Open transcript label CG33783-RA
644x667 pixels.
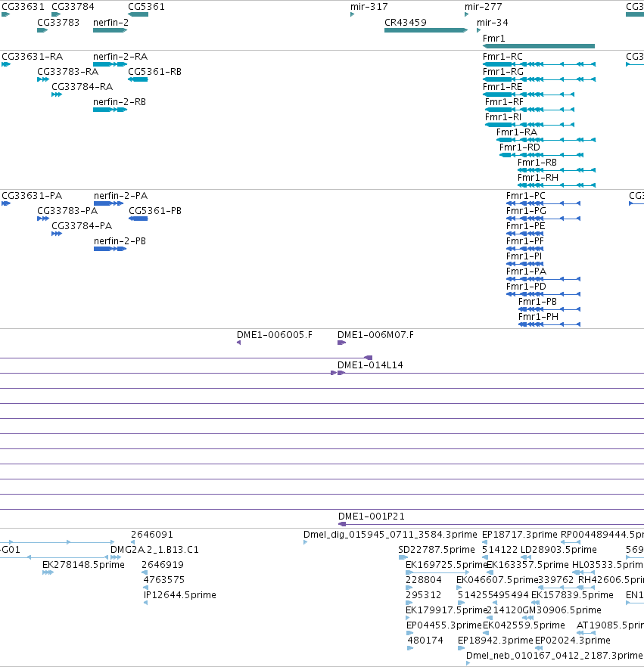click(x=67, y=72)
